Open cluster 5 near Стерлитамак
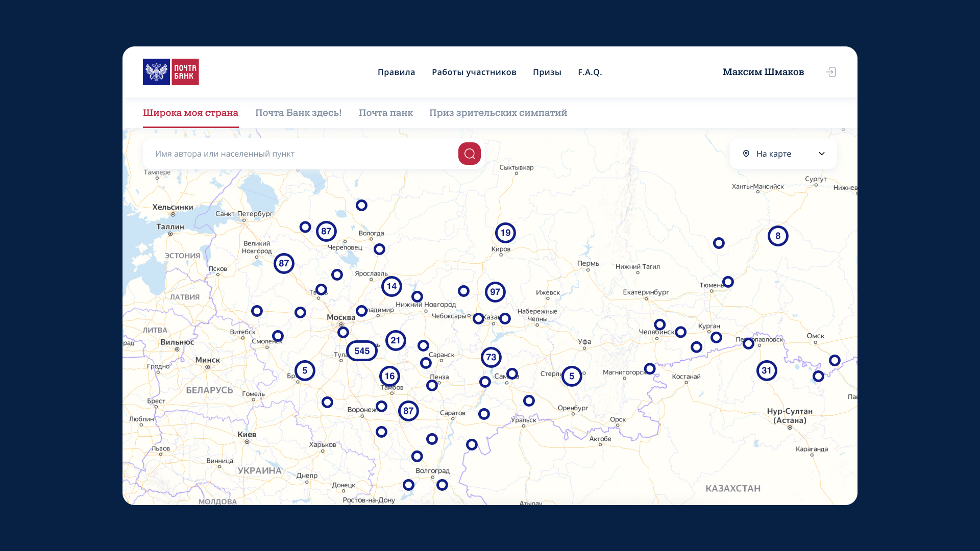The width and height of the screenshot is (980, 551). pyautogui.click(x=572, y=377)
